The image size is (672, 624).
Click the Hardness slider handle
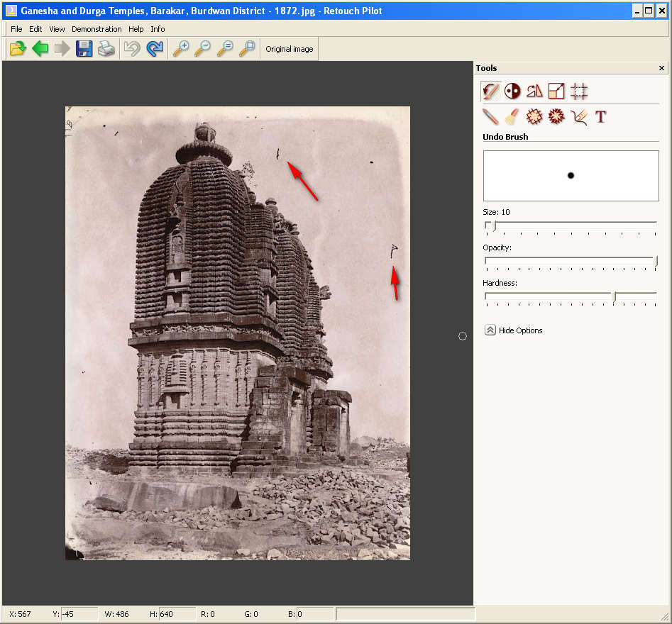614,296
